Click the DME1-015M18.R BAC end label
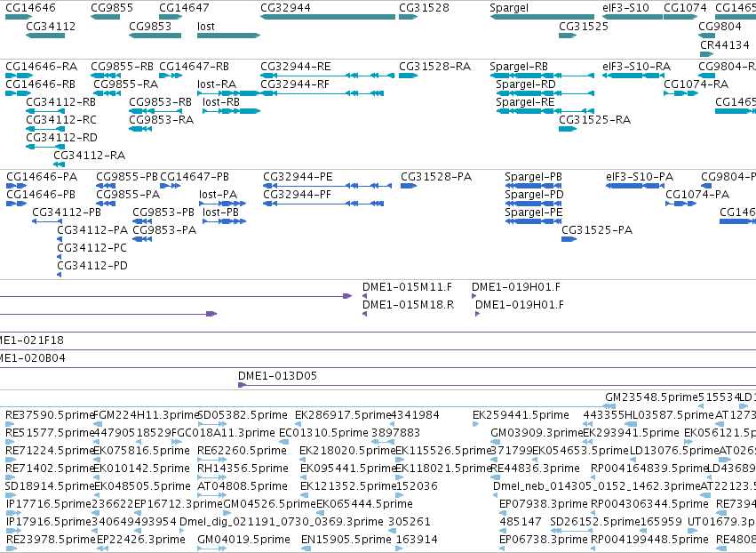This screenshot has width=756, height=553. tap(409, 305)
